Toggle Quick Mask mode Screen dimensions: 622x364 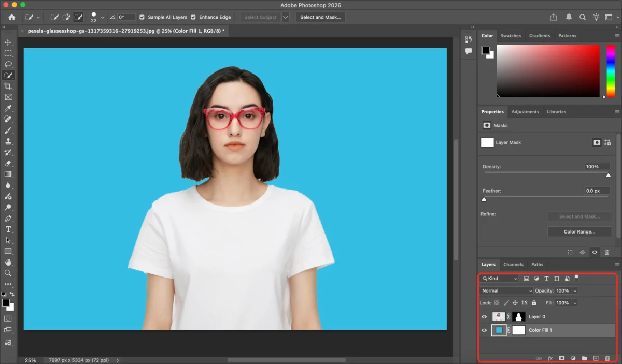8,318
